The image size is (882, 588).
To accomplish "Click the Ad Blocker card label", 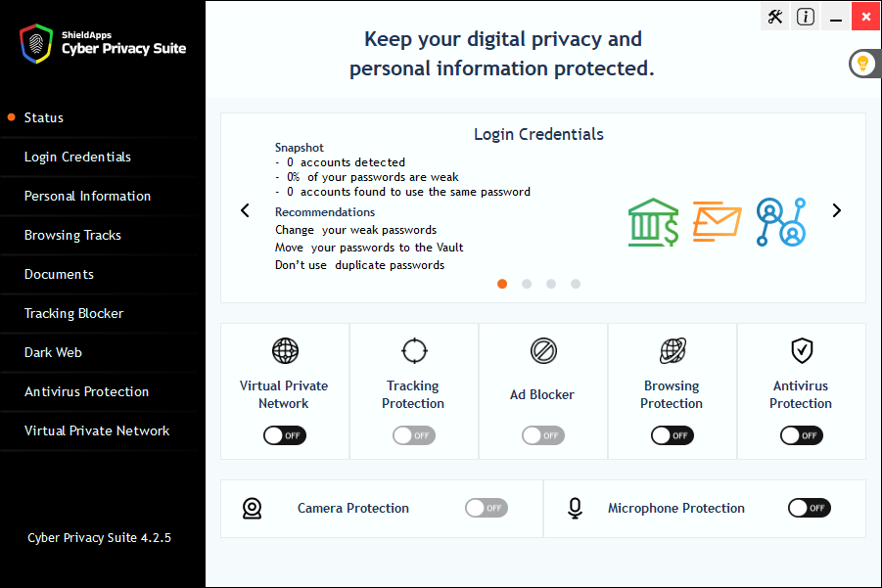I will 542,394.
